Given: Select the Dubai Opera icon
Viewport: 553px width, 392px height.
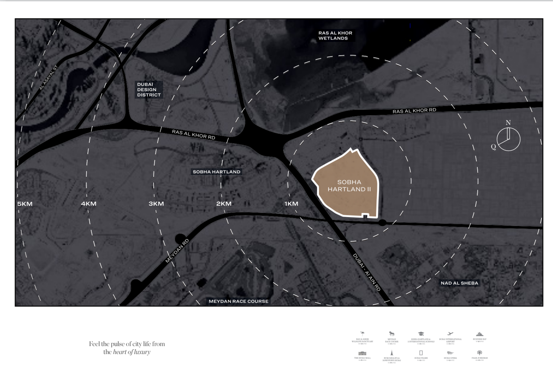Looking at the screenshot, I should coord(450,353).
